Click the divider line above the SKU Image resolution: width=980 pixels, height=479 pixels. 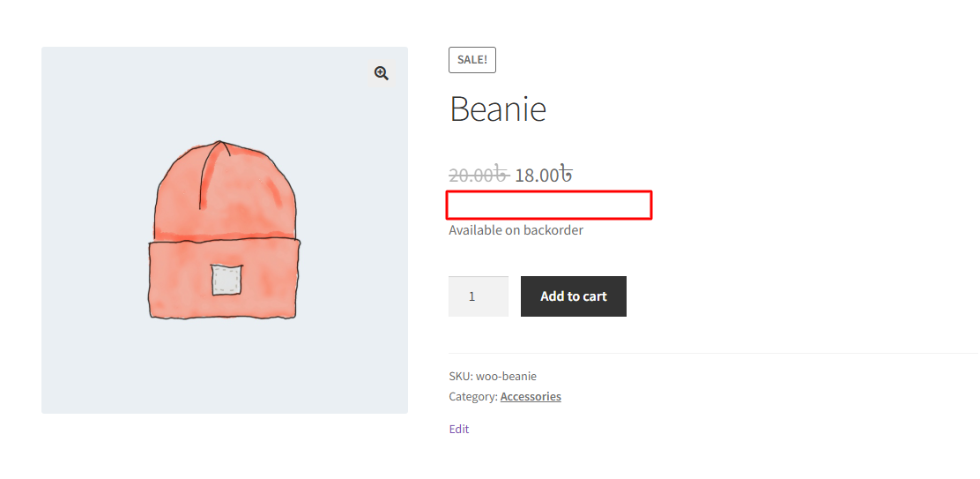pos(705,354)
